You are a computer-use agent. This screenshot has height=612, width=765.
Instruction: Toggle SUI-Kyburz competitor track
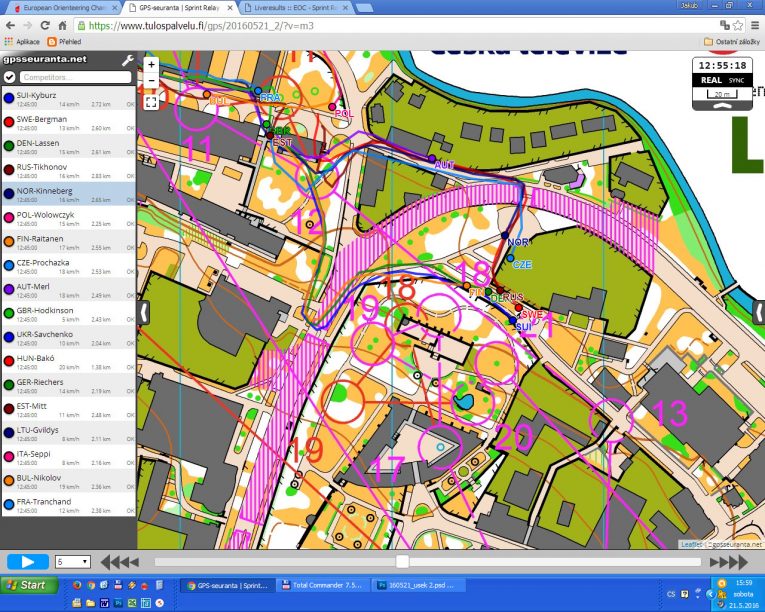point(68,99)
